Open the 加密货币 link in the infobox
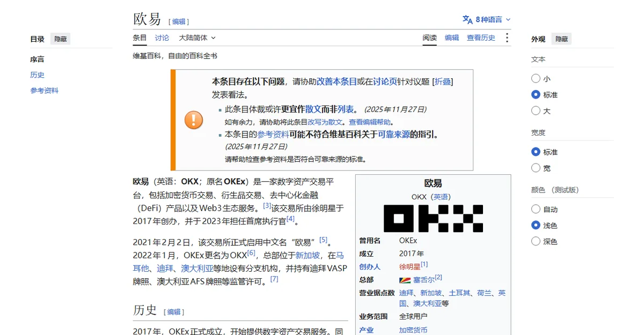644x335 pixels. pyautogui.click(x=413, y=330)
